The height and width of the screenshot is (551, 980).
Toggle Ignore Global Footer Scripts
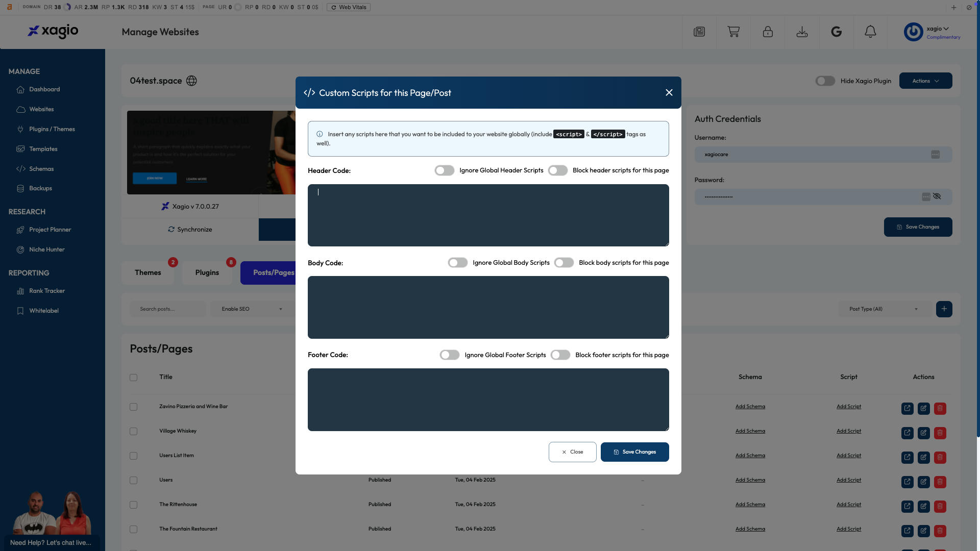tap(449, 355)
